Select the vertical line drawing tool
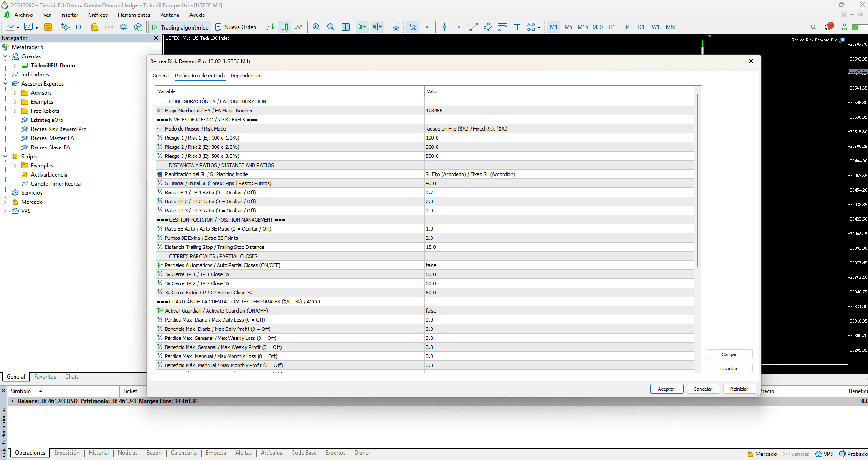Viewport: 868px width, 460px height. [x=444, y=27]
